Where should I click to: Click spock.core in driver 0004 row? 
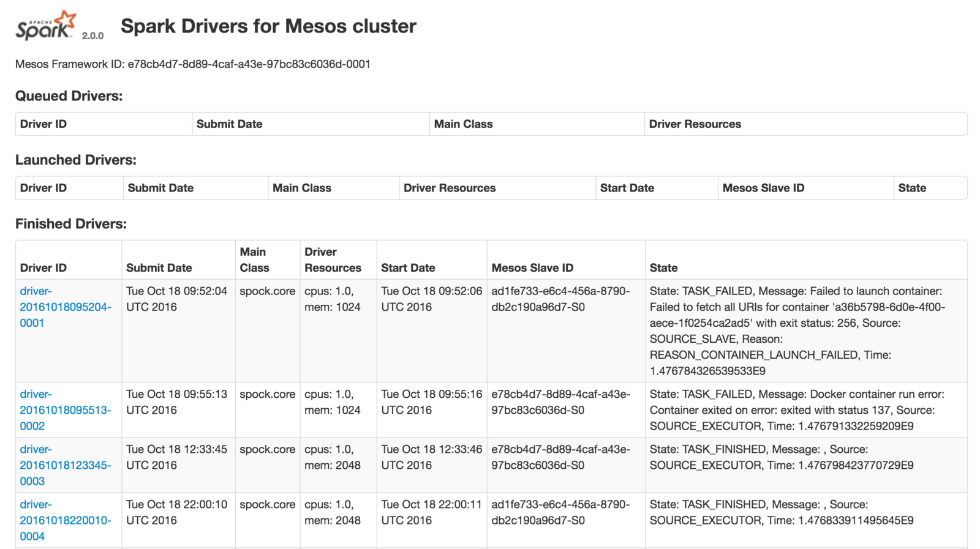click(x=268, y=505)
